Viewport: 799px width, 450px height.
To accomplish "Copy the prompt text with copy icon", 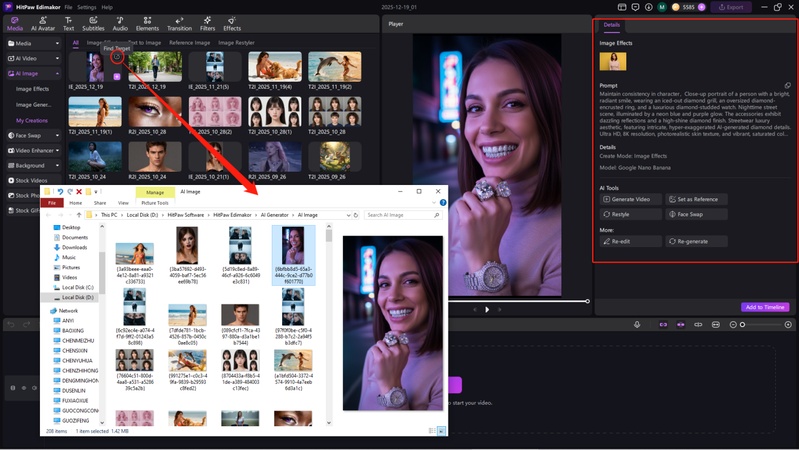I will pyautogui.click(x=787, y=86).
